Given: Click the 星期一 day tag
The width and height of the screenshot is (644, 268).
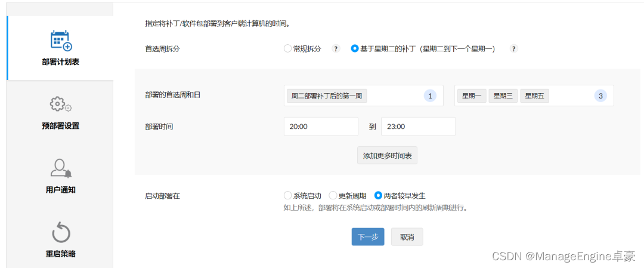Looking at the screenshot, I should tap(472, 96).
